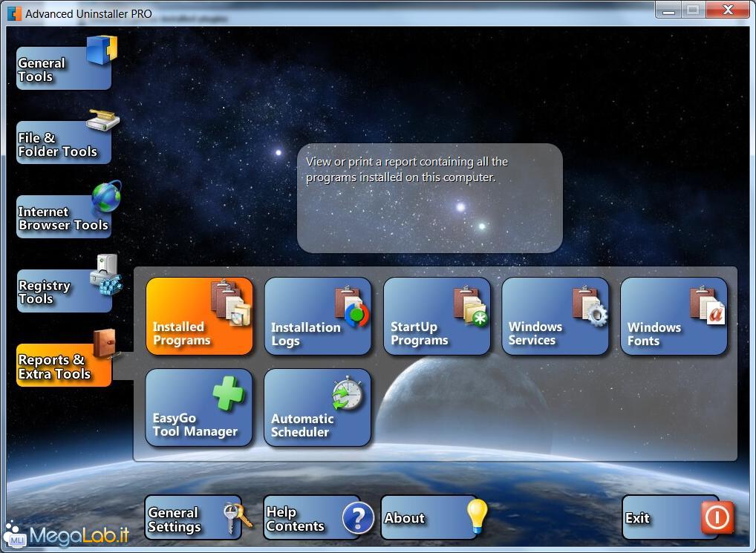Select Reports & Extra Tools category
The height and width of the screenshot is (553, 756).
pos(64,364)
